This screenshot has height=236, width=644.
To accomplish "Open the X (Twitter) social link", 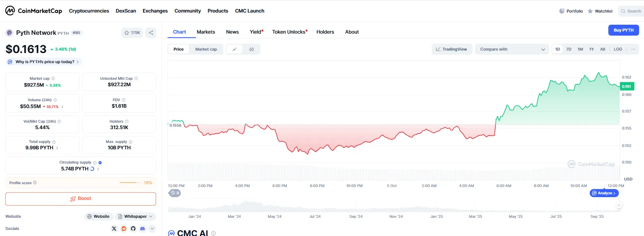I will 114,229.
